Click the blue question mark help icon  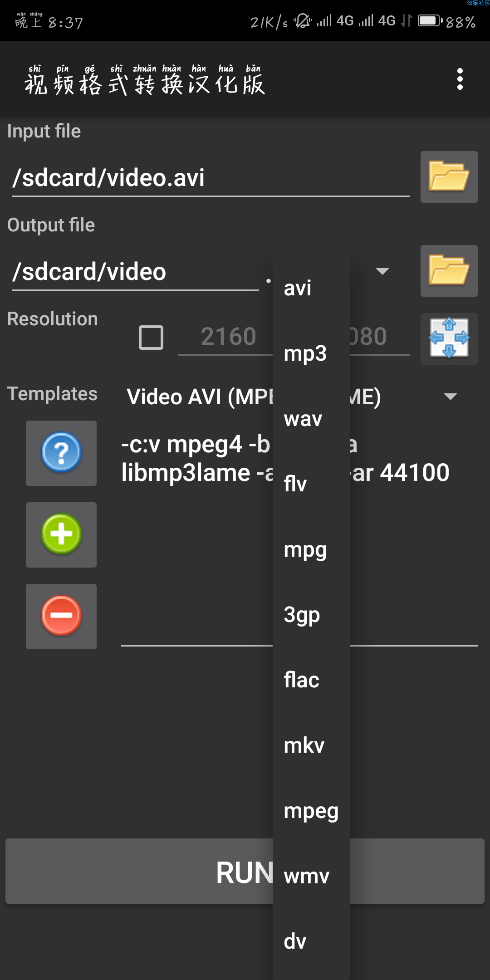tap(61, 453)
